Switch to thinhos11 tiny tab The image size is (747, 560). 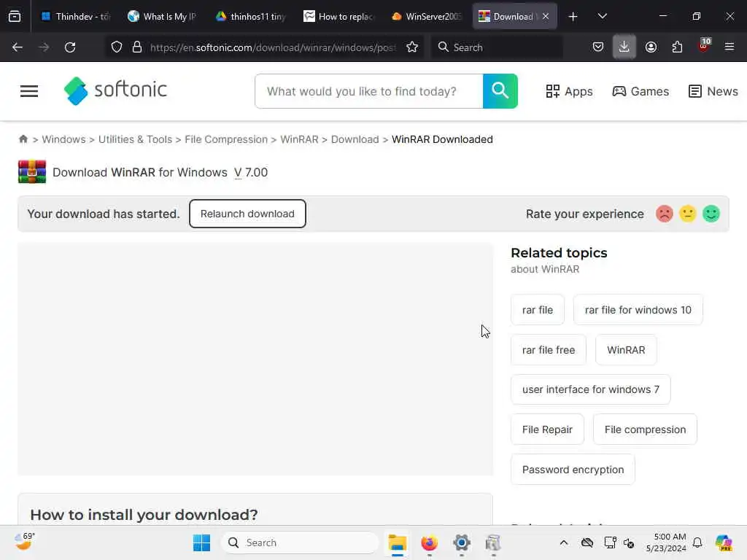[x=251, y=17]
